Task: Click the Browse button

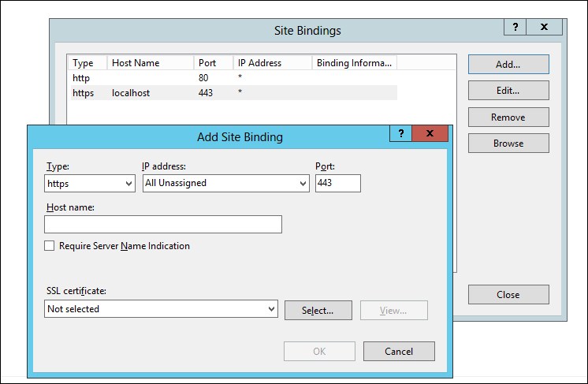Action: point(508,144)
